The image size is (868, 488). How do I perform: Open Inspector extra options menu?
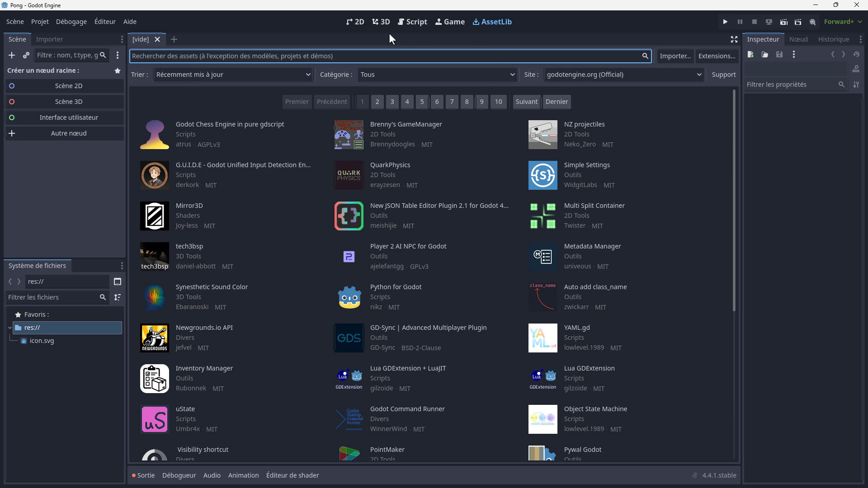(x=794, y=55)
